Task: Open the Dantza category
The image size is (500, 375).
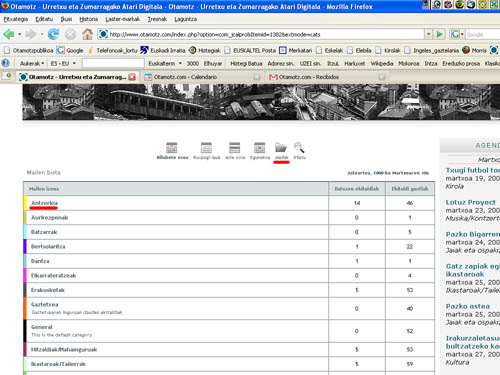Action: (40, 261)
